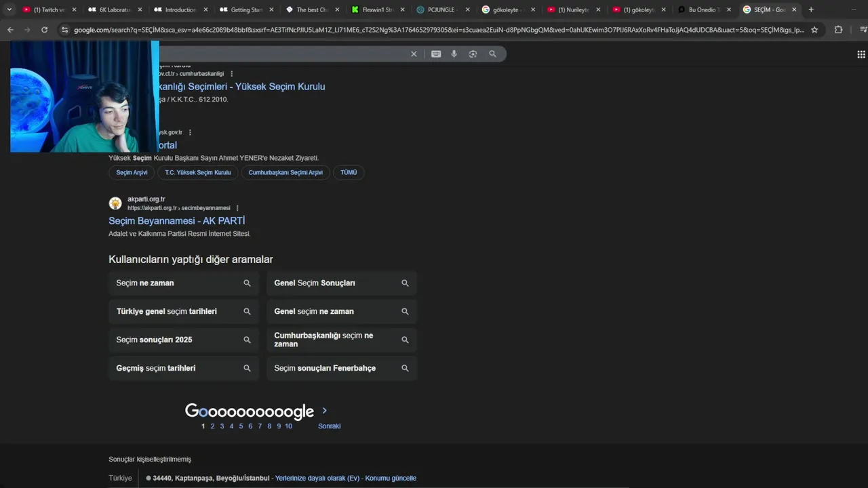Click the 'Cumhurbaşkanı Seçimi Arşivi' chip
Image resolution: width=868 pixels, height=488 pixels.
pyautogui.click(x=285, y=173)
